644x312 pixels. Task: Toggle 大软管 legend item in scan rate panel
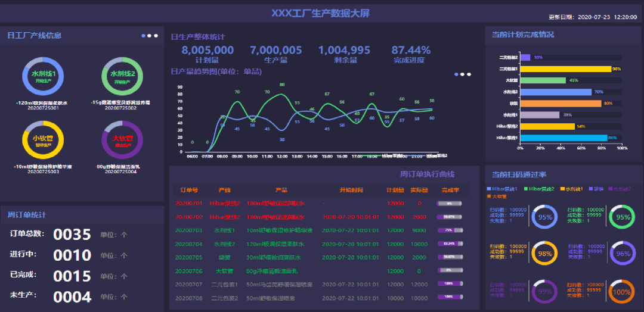click(x=499, y=196)
